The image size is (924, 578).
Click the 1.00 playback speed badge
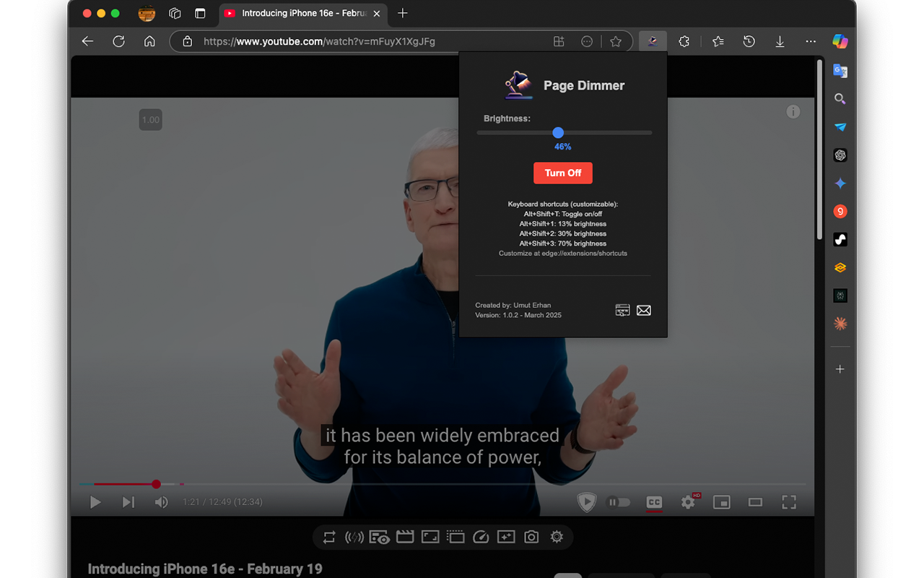[x=151, y=120]
